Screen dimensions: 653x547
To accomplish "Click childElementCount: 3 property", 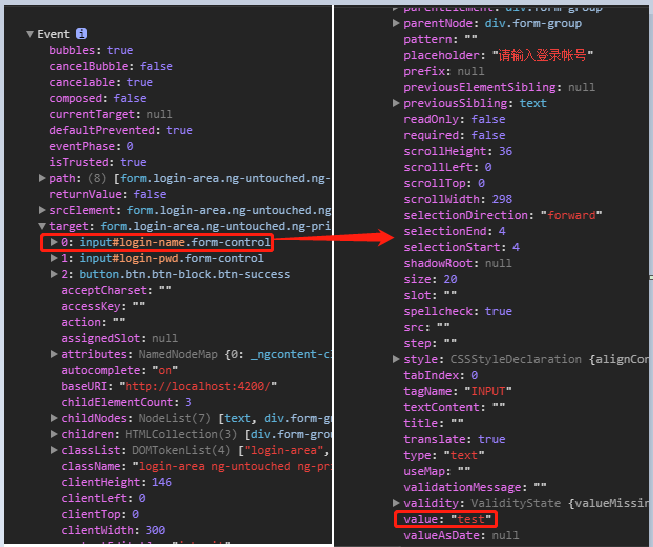I will 126,402.
